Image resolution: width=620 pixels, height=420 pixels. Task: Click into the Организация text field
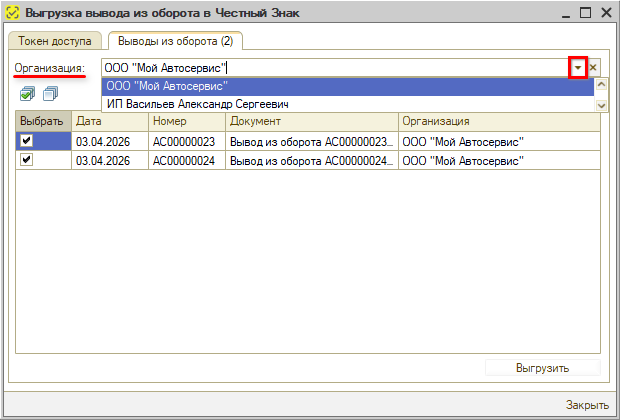pos(330,68)
